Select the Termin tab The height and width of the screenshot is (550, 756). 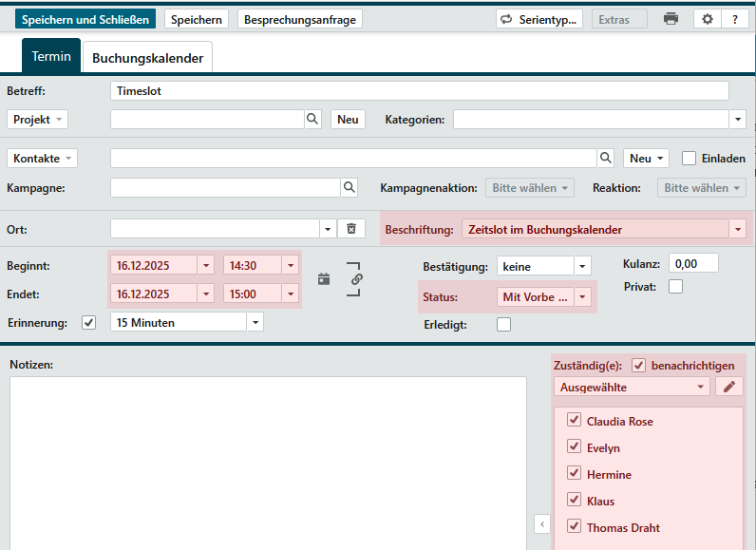pos(51,57)
